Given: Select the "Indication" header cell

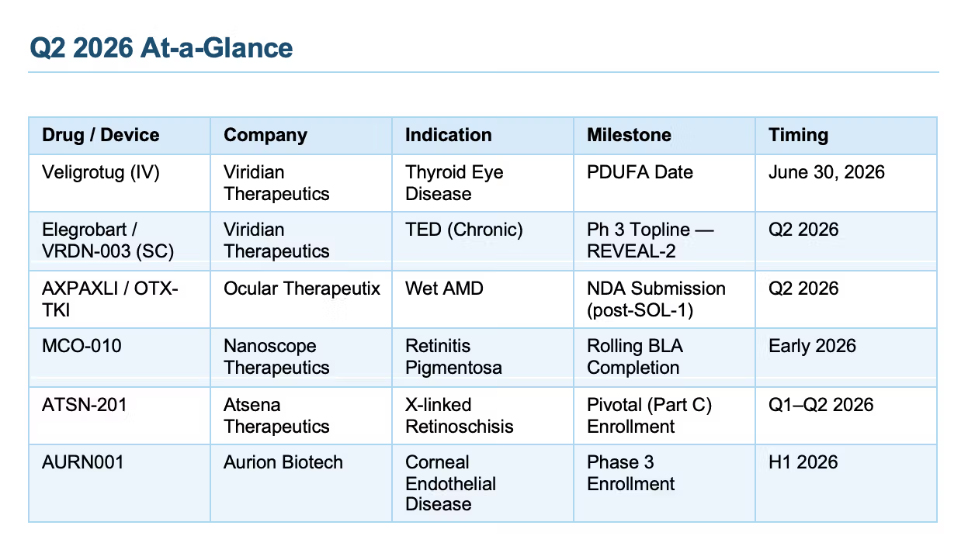Looking at the screenshot, I should point(449,135).
